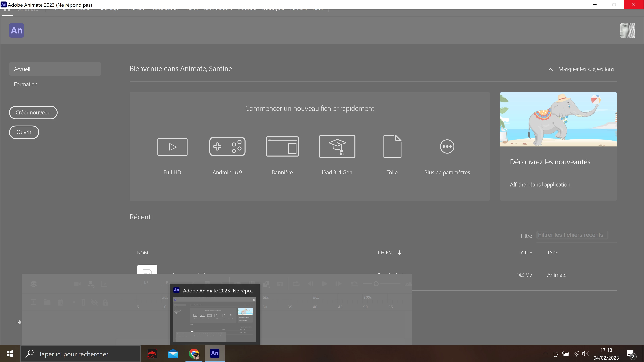Screen dimensions: 644x362
Task: Click the Créer nouveau button
Action: (33, 113)
